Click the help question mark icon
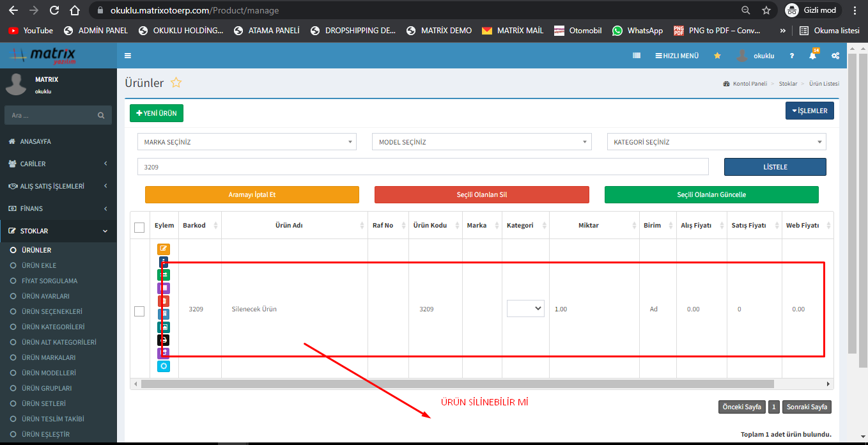 coord(792,56)
